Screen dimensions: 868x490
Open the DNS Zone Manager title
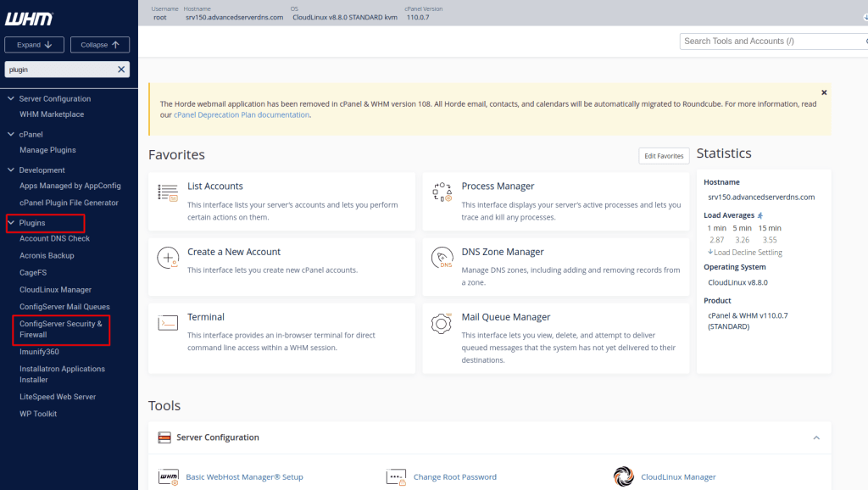point(503,252)
